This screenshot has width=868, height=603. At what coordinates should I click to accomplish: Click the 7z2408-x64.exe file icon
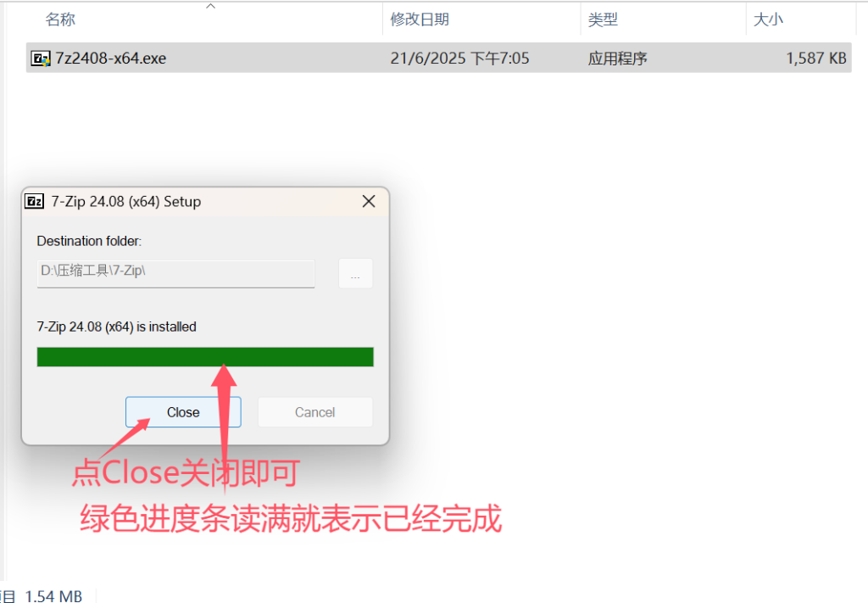point(41,59)
